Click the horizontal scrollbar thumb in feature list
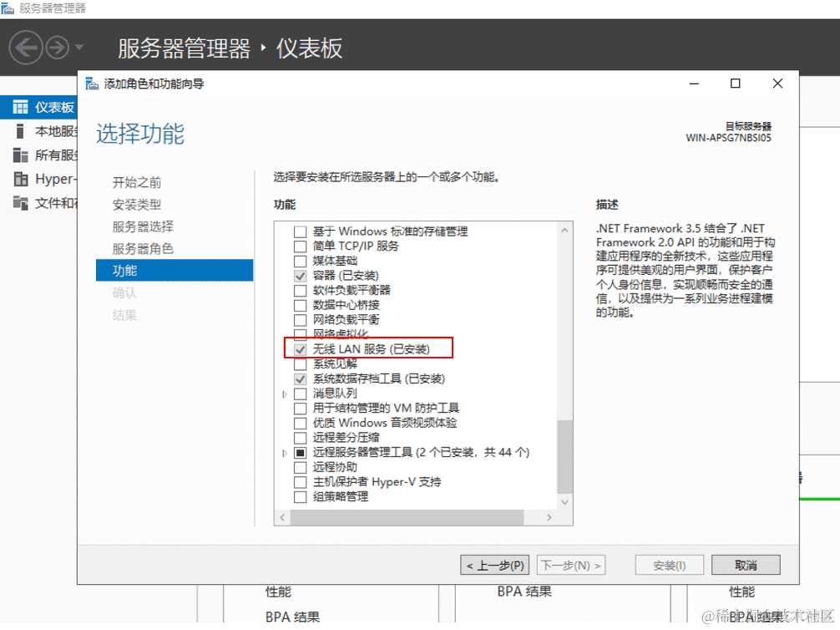 pyautogui.click(x=407, y=517)
